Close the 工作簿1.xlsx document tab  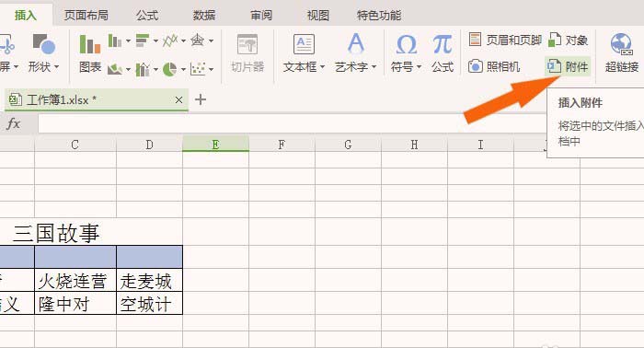[x=178, y=99]
